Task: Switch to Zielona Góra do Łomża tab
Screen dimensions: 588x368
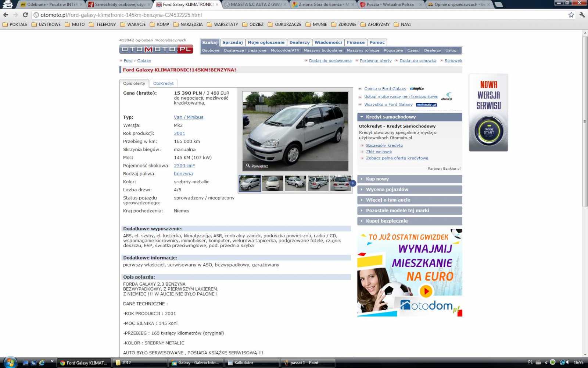Action: tap(323, 4)
